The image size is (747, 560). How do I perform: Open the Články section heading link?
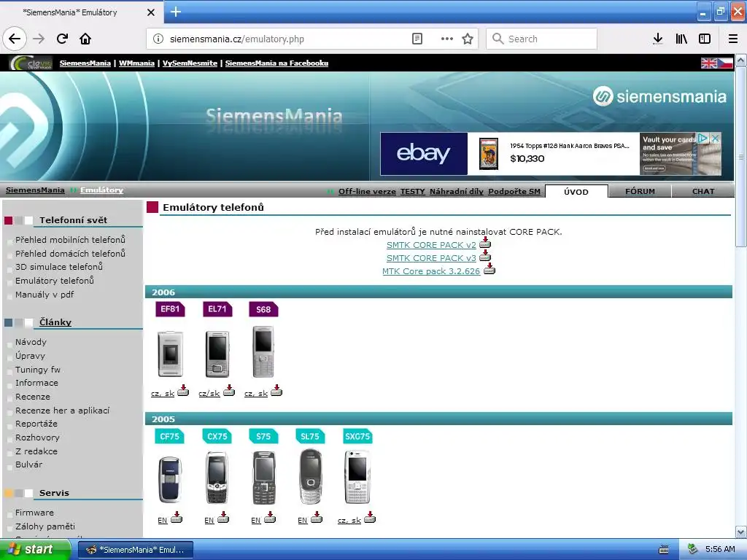(x=55, y=322)
